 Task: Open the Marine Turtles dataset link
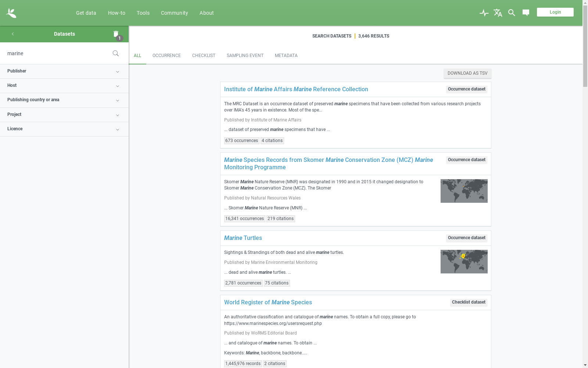coord(243,238)
